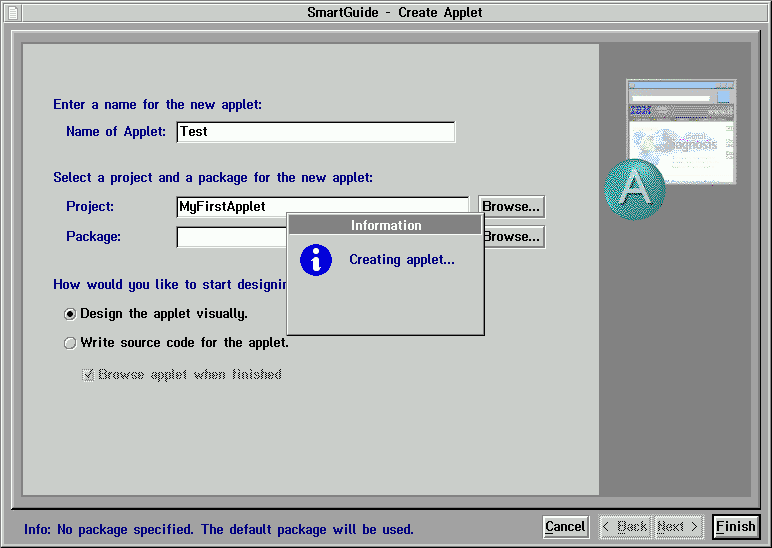Click the no package specified info message
Image resolution: width=772 pixels, height=548 pixels.
click(219, 529)
